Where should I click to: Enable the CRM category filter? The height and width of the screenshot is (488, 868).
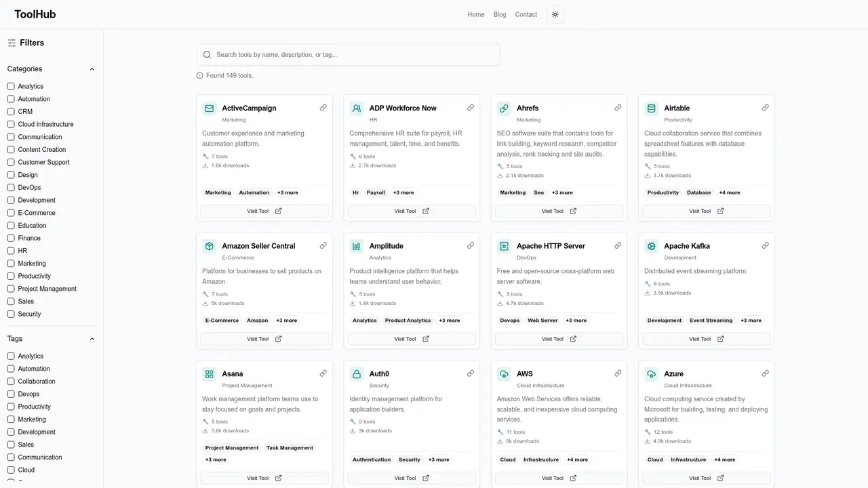click(11, 112)
